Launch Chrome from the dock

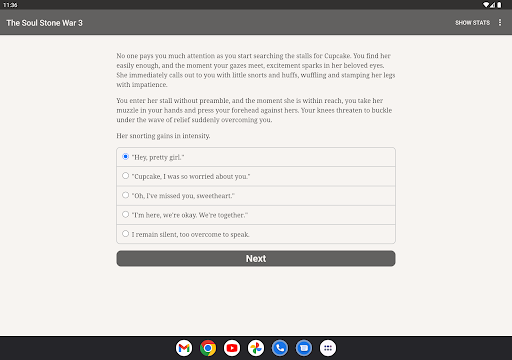(x=208, y=348)
